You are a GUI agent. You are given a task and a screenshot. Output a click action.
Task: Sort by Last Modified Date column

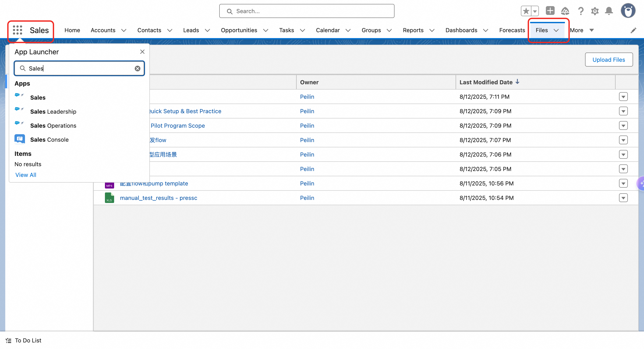[x=490, y=82]
